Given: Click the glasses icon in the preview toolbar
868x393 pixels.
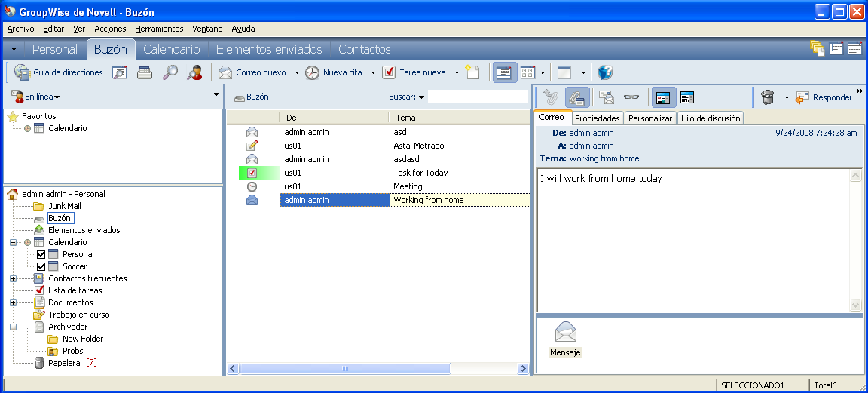Looking at the screenshot, I should [x=631, y=97].
